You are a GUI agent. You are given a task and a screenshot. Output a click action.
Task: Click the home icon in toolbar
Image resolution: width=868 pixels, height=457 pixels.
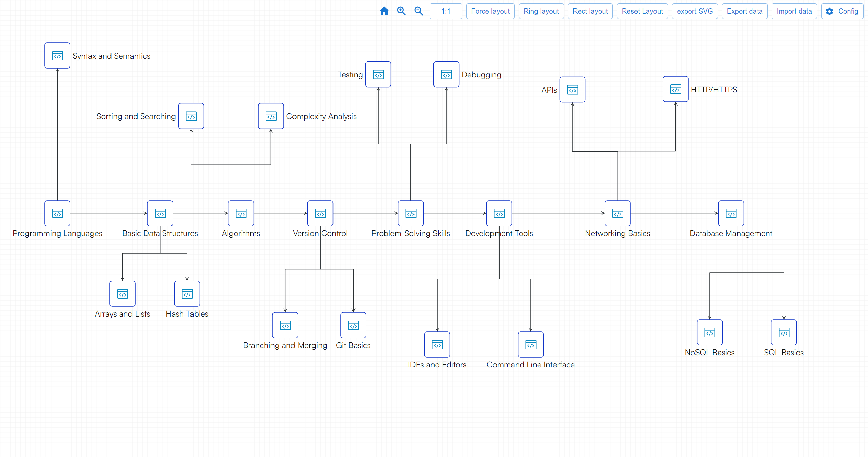tap(384, 11)
